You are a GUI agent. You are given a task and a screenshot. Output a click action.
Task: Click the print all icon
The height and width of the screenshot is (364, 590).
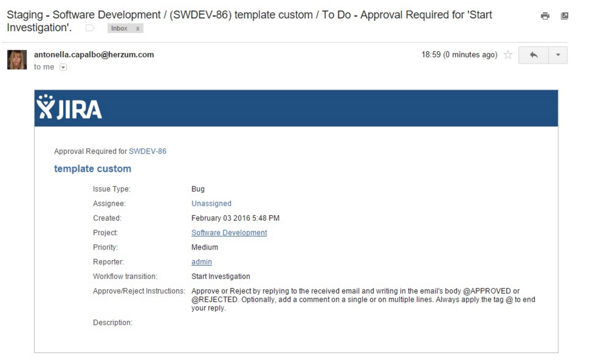click(x=545, y=16)
